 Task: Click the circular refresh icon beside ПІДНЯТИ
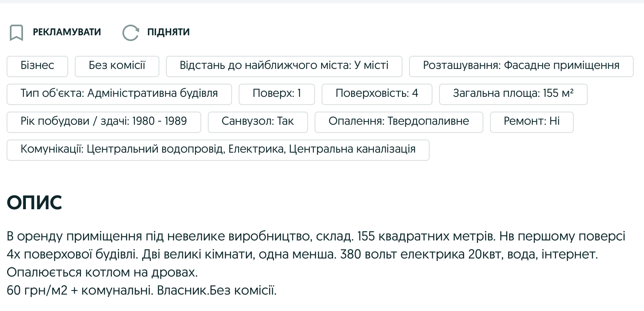131,32
